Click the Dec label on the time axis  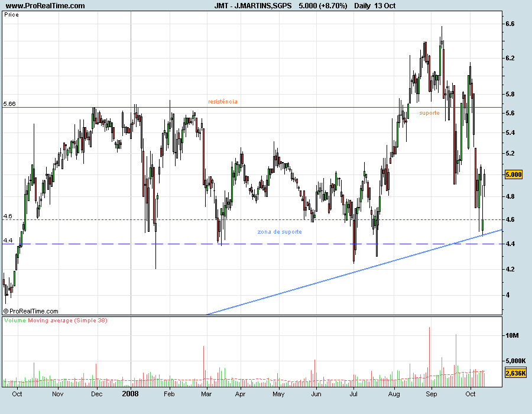[x=97, y=394]
